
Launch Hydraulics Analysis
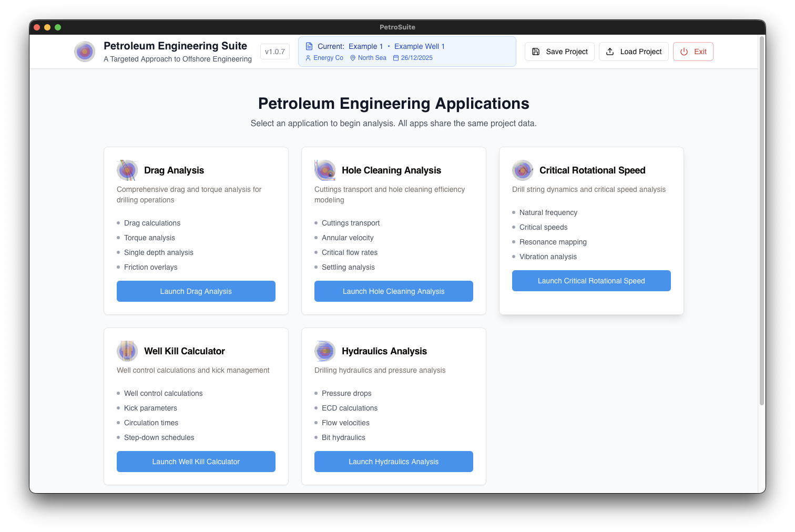[393, 461]
